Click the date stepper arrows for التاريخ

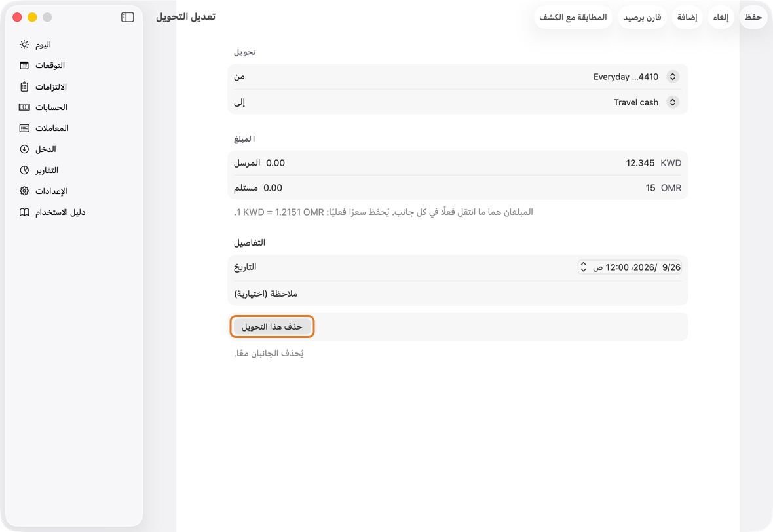[584, 267]
